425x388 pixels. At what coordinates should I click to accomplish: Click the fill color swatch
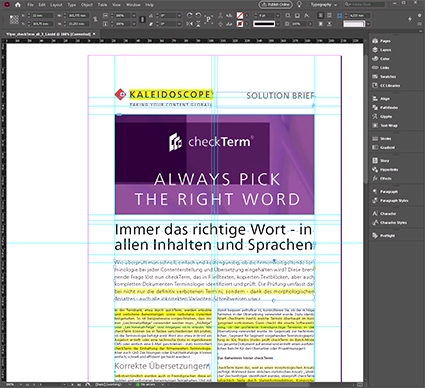point(240,16)
